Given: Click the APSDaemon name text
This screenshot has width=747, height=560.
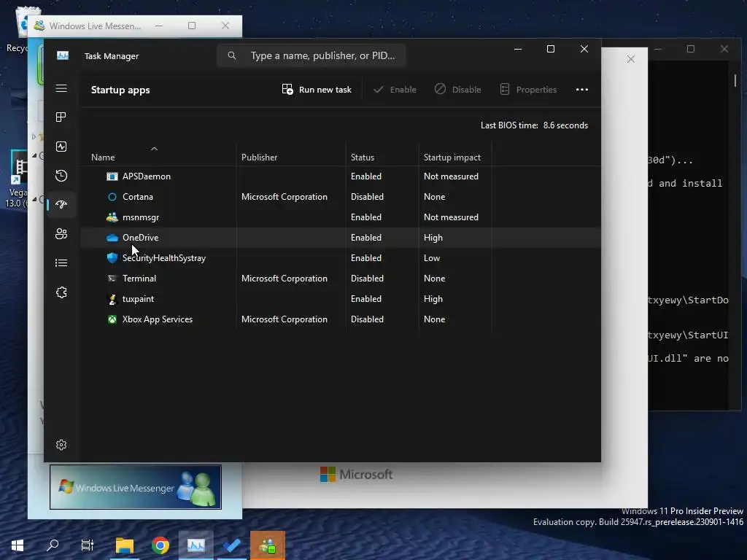Looking at the screenshot, I should 146,176.
